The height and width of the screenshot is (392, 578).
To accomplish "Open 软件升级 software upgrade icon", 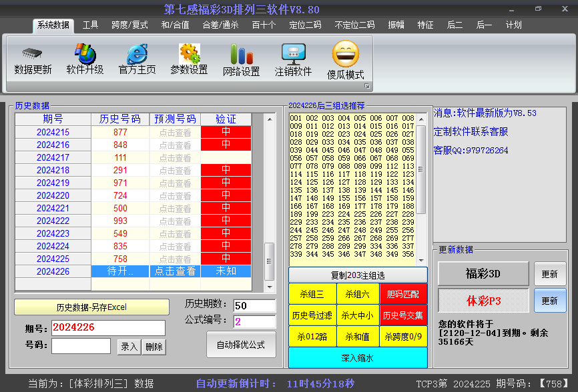I will click(x=85, y=53).
